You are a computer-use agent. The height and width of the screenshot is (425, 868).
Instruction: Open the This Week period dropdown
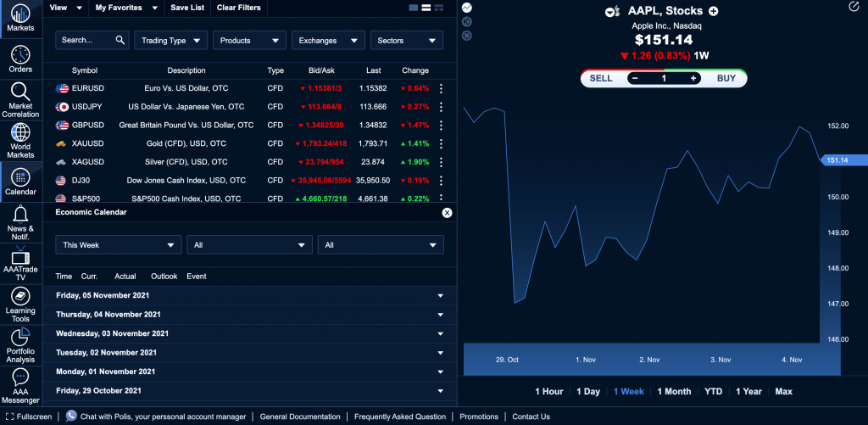coord(119,245)
